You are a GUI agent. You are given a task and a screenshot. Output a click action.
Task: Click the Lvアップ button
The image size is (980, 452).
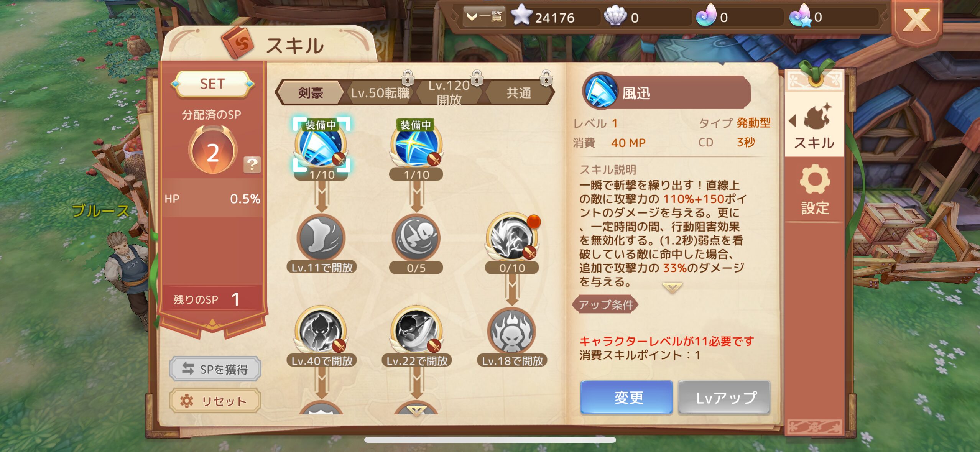point(724,398)
